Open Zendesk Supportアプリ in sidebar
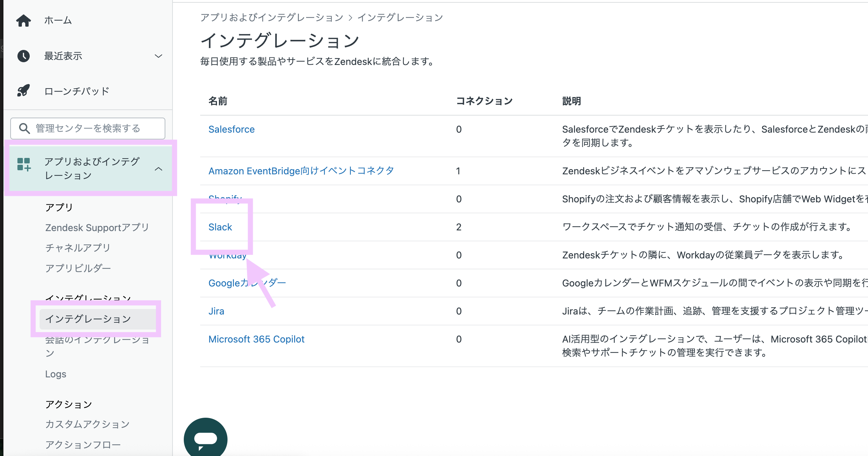The image size is (868, 456). click(x=97, y=227)
